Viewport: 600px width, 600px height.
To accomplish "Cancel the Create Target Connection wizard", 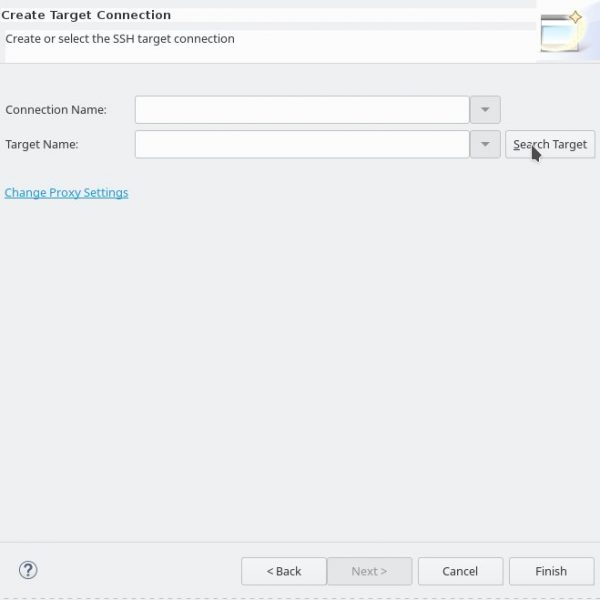I will coord(460,571).
